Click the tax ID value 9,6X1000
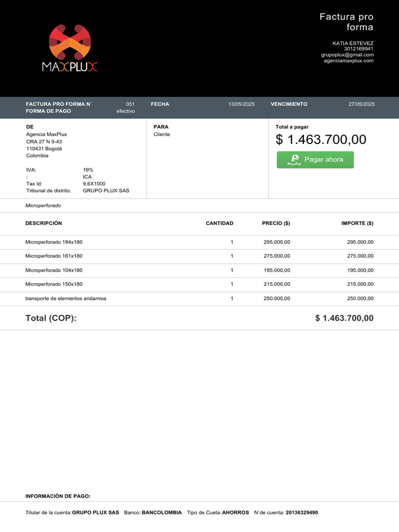Viewport: 399px width, 532px height. (x=94, y=183)
